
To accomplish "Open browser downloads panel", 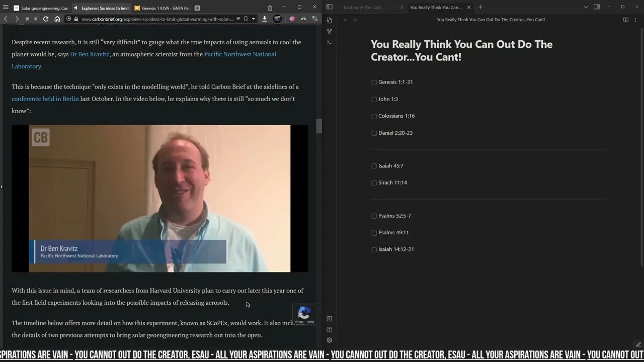I will [x=265, y=19].
